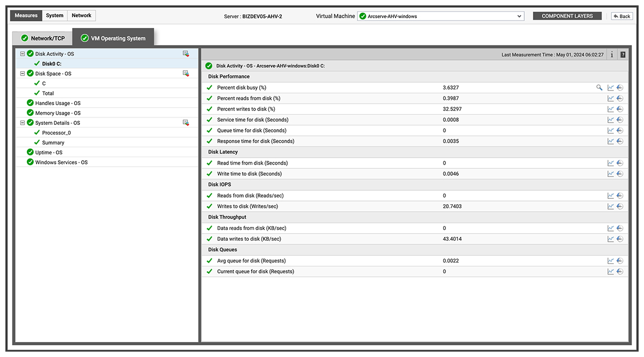Go back using the Back button
The height and width of the screenshot is (357, 644).
tap(622, 16)
